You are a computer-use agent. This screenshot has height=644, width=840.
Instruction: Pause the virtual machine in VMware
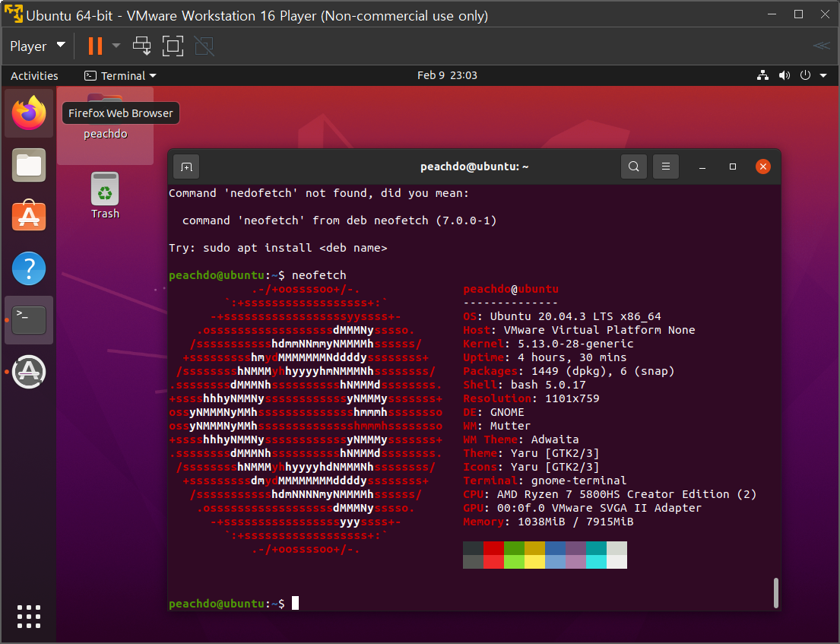[95, 46]
